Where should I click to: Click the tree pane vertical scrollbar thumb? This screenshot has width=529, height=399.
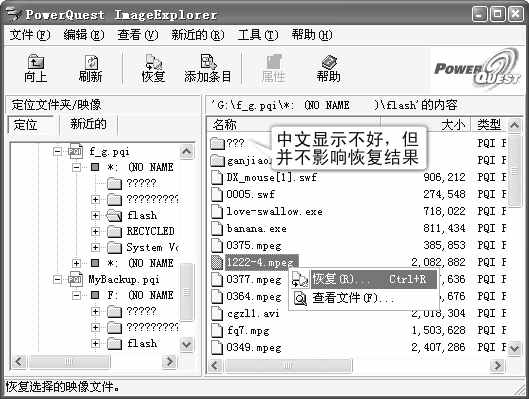(187, 292)
